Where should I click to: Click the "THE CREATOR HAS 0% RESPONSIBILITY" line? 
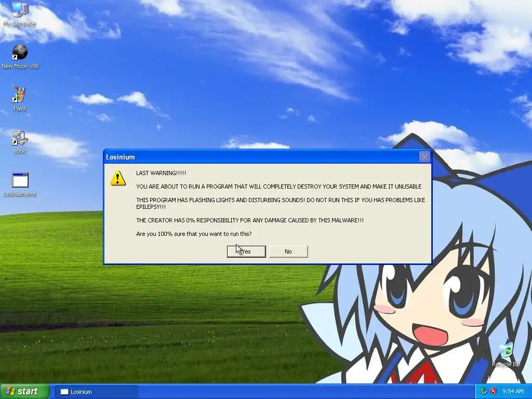coord(250,220)
